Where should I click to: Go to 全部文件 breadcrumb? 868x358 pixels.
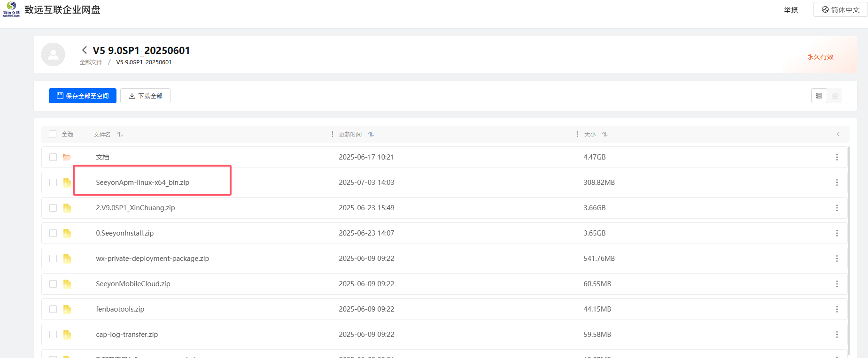[91, 62]
